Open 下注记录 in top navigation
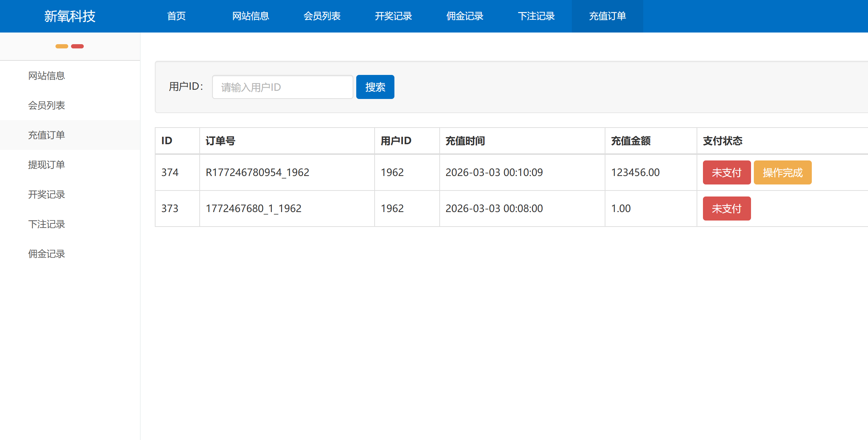This screenshot has width=868, height=440. [536, 16]
